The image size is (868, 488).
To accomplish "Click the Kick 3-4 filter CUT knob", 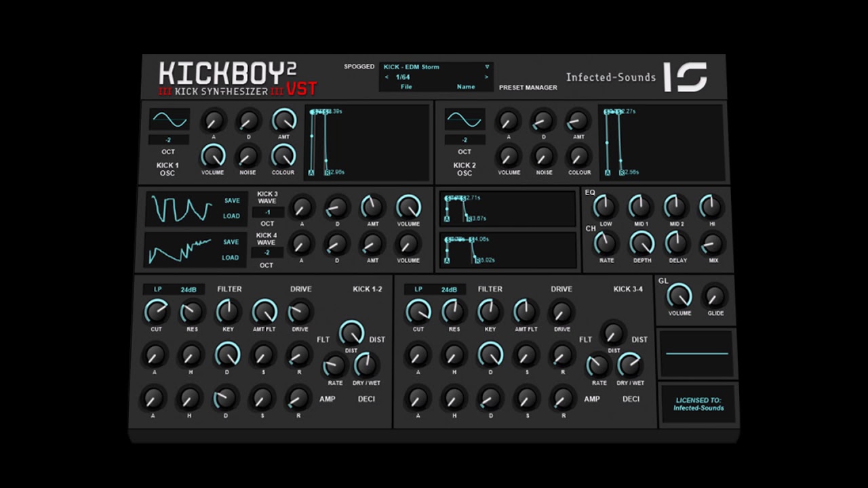I will 418,312.
